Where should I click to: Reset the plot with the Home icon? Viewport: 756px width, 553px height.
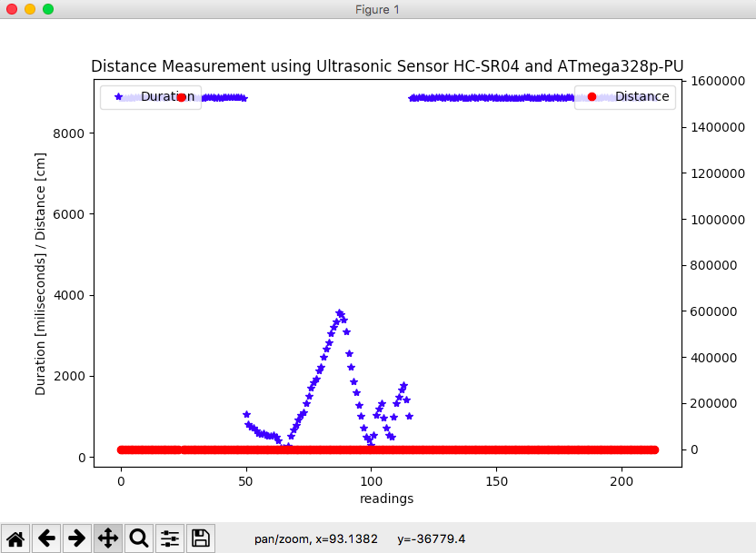coord(15,538)
